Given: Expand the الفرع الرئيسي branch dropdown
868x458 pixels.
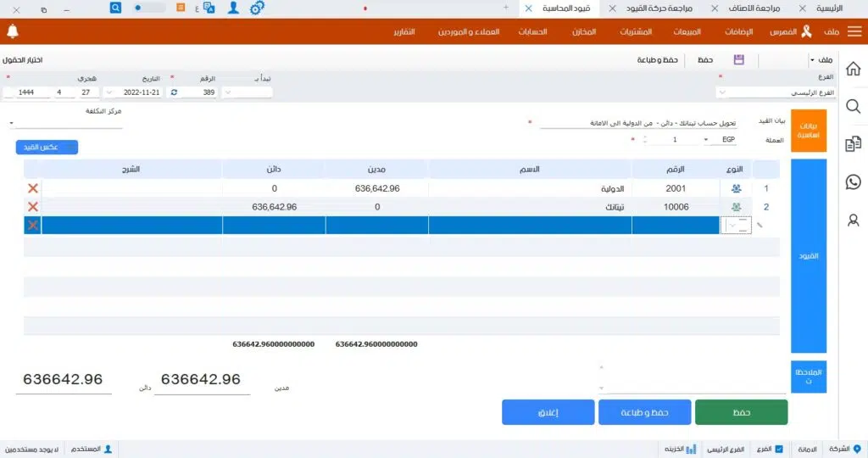Looking at the screenshot, I should pyautogui.click(x=722, y=92).
